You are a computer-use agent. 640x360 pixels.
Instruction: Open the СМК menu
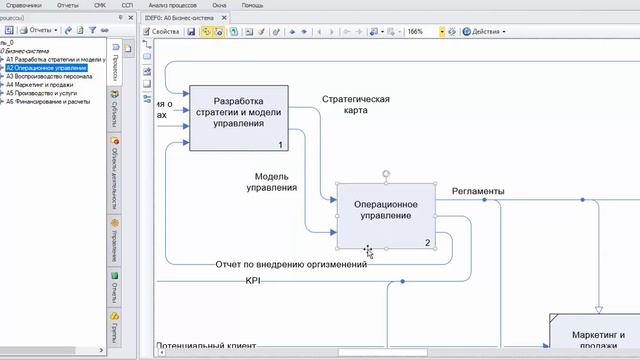pos(100,5)
